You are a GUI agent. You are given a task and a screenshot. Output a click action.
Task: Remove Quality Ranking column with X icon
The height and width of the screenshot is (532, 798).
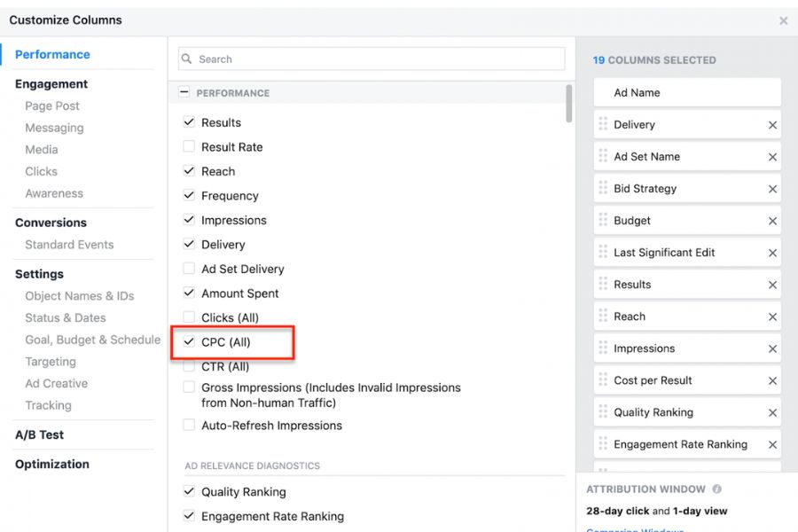pyautogui.click(x=772, y=413)
